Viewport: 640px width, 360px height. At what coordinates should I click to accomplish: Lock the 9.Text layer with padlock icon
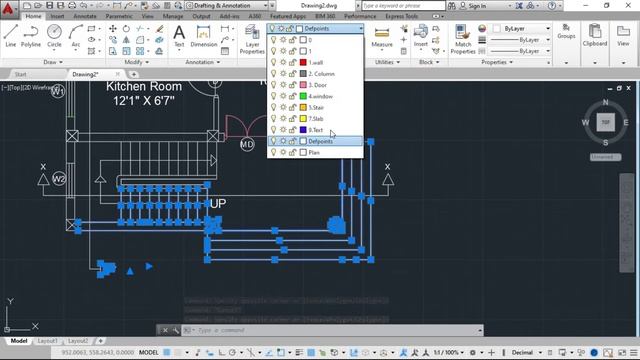292,130
